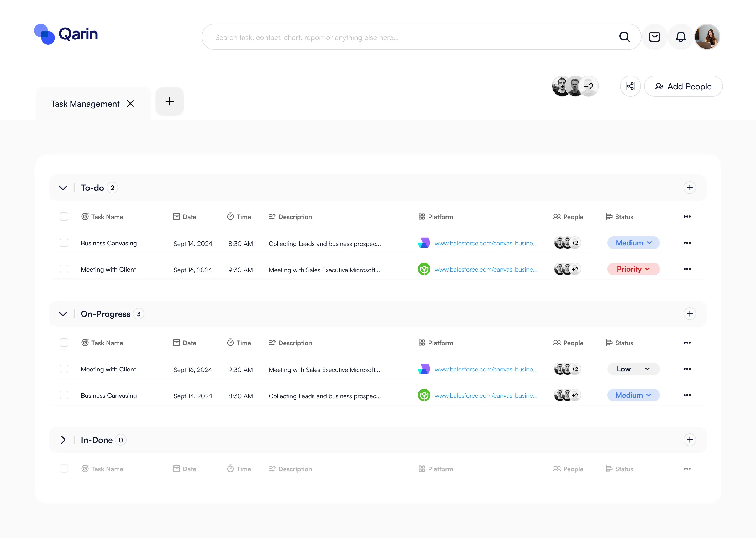This screenshot has height=538, width=756.
Task: Switch to Task Management tab
Action: point(85,104)
